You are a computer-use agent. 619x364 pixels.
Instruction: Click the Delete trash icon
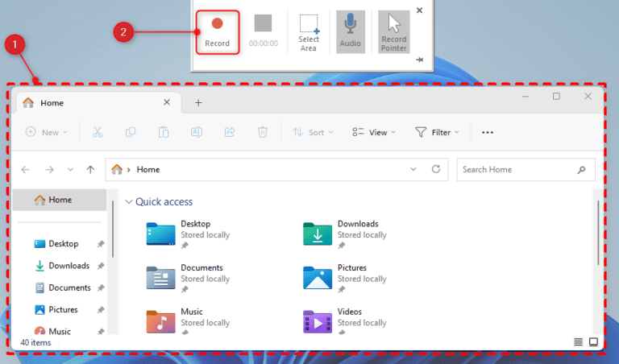click(262, 132)
